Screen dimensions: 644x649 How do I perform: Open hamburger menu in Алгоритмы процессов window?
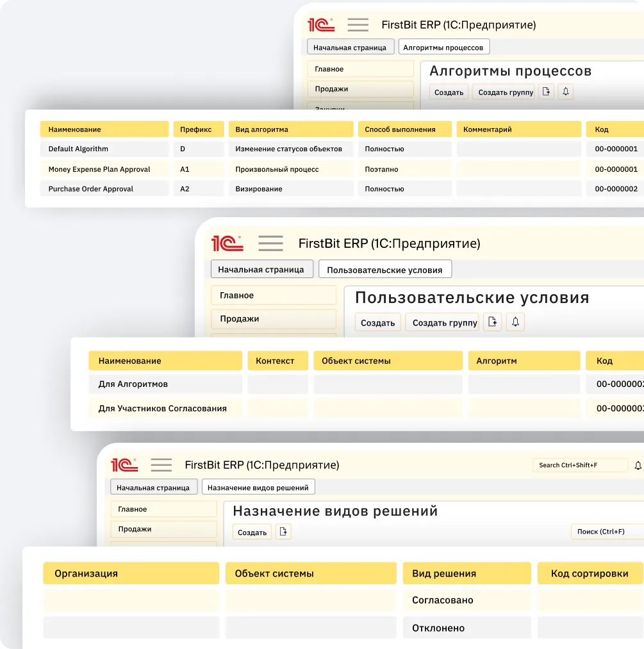(358, 25)
